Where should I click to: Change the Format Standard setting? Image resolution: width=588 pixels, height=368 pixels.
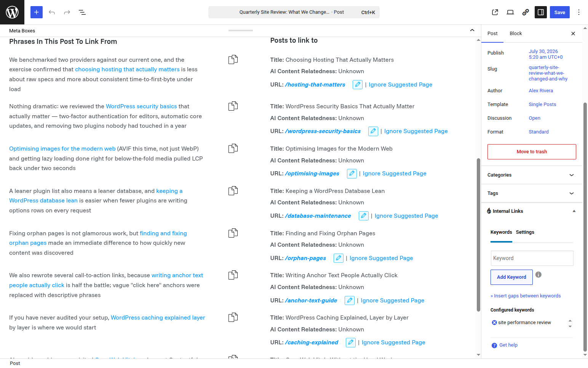538,132
